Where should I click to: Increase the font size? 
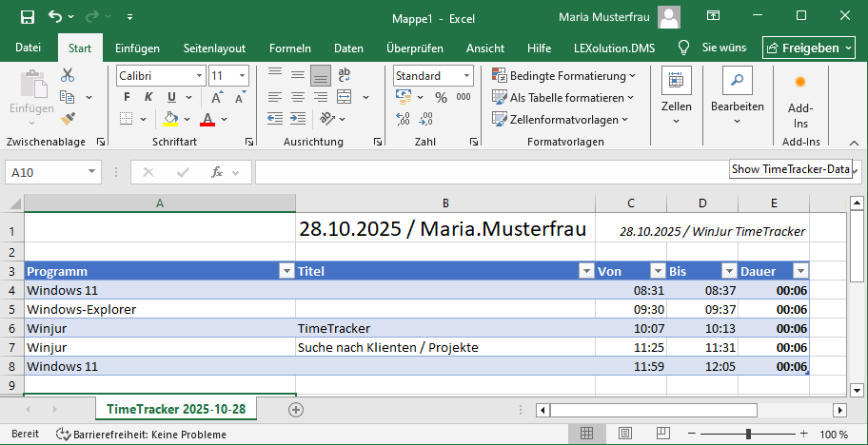coord(218,97)
